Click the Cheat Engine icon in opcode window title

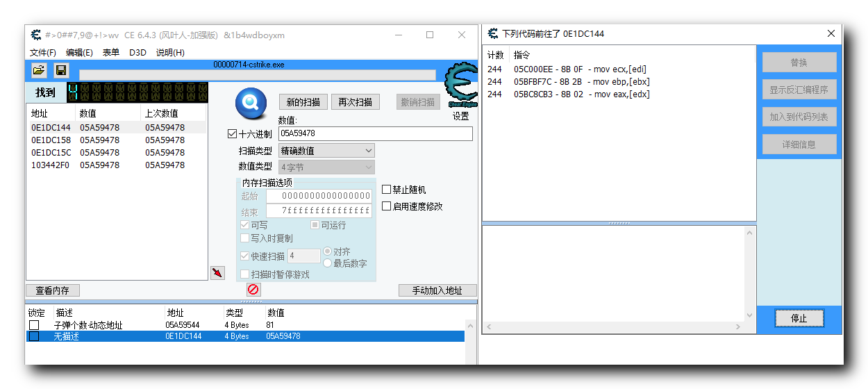coord(493,33)
